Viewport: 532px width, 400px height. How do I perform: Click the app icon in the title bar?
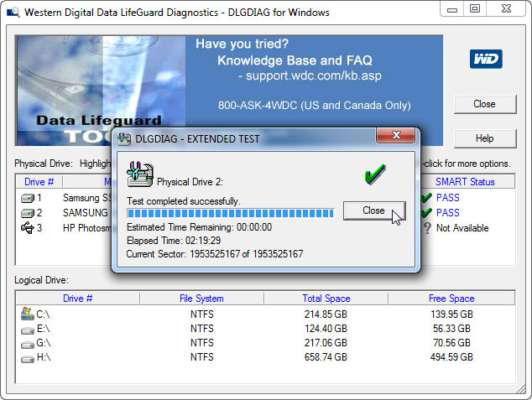(13, 13)
